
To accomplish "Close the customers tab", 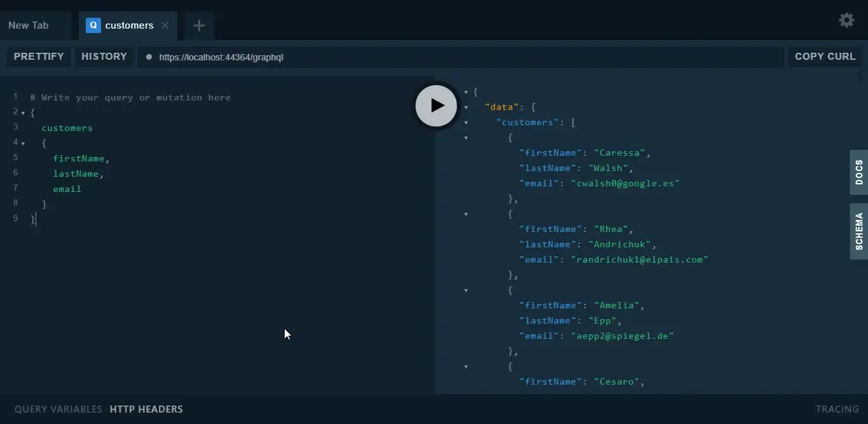I will click(165, 25).
